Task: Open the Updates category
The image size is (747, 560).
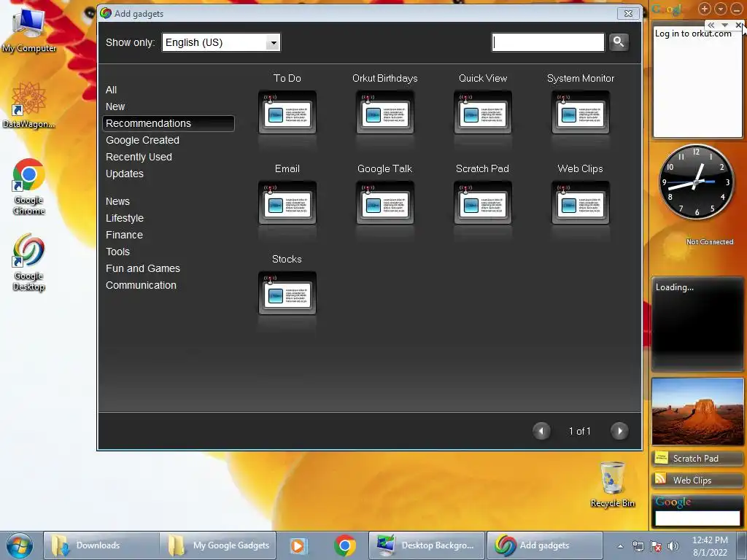Action: coord(124,174)
